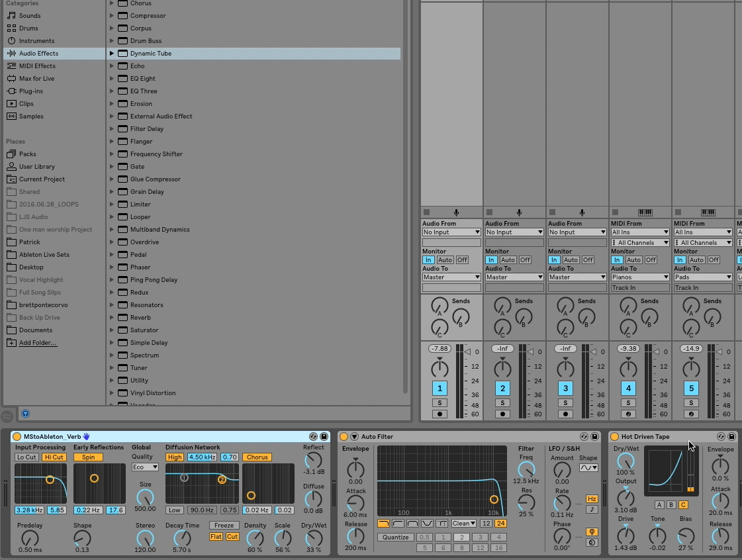Open the Clips category
742x560 pixels.
point(26,104)
